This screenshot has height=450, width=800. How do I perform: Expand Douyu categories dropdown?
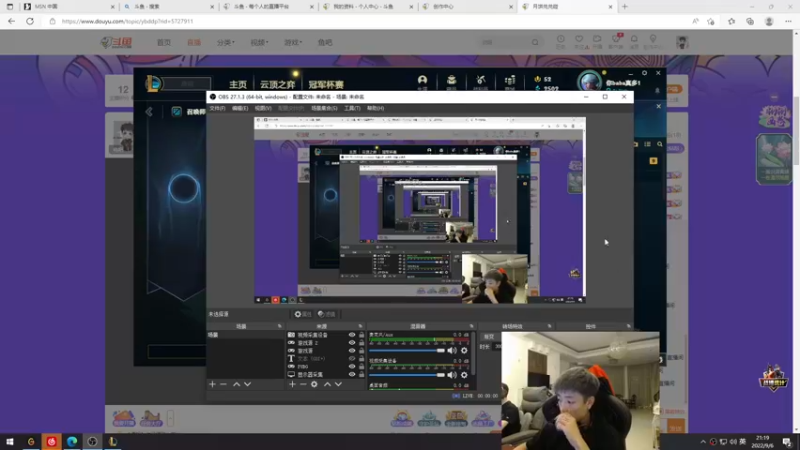(226, 42)
